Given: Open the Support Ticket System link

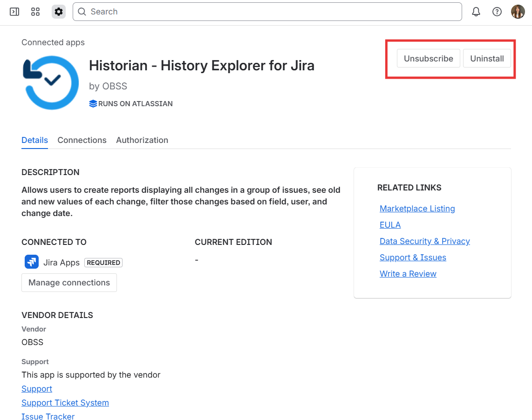Looking at the screenshot, I should [65, 402].
